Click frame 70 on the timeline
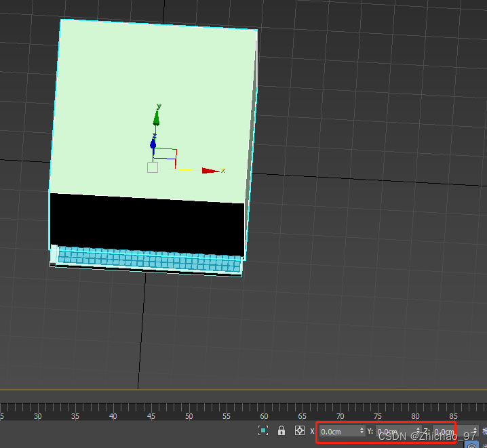487x448 pixels. [340, 416]
